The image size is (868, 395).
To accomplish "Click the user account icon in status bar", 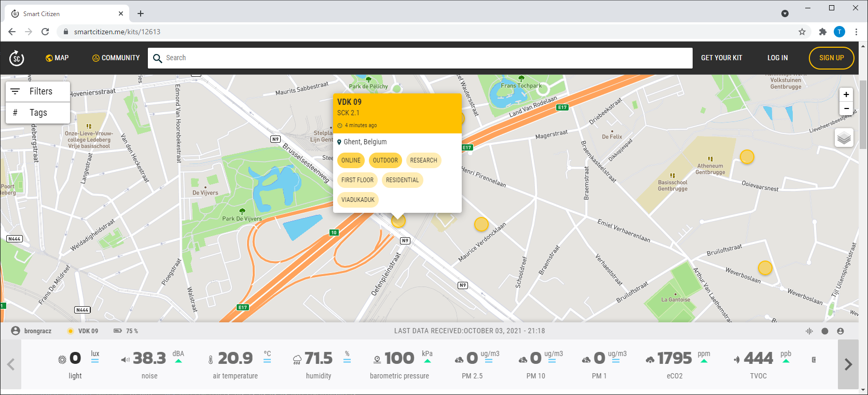I will pyautogui.click(x=841, y=331).
